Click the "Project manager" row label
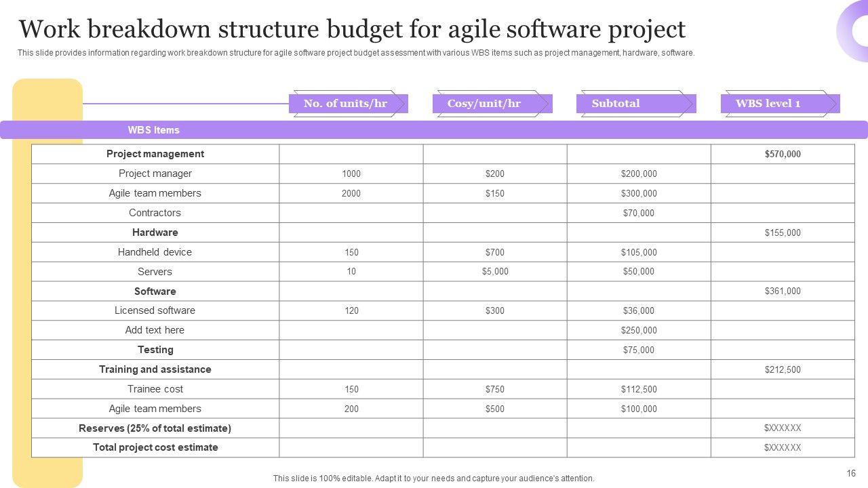This screenshot has height=488, width=868. (155, 174)
